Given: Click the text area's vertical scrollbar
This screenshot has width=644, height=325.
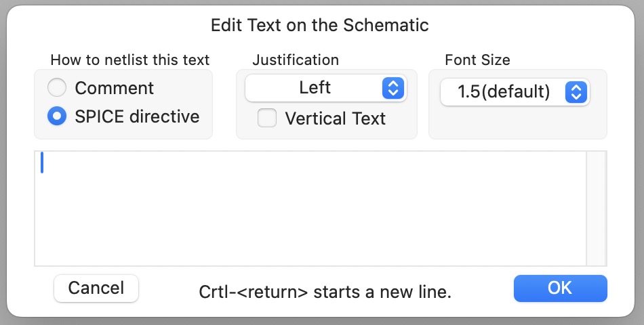Looking at the screenshot, I should 596,209.
